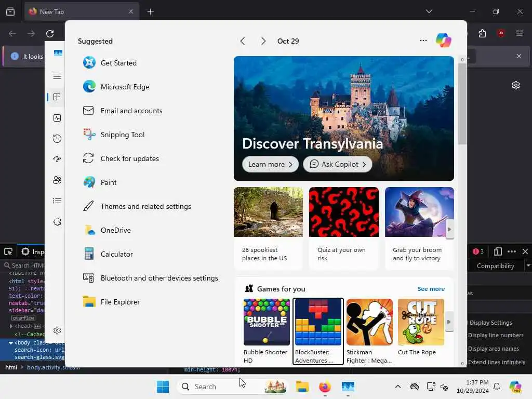The image size is (532, 399).
Task: Click Ask Copilot button
Action: (x=337, y=164)
